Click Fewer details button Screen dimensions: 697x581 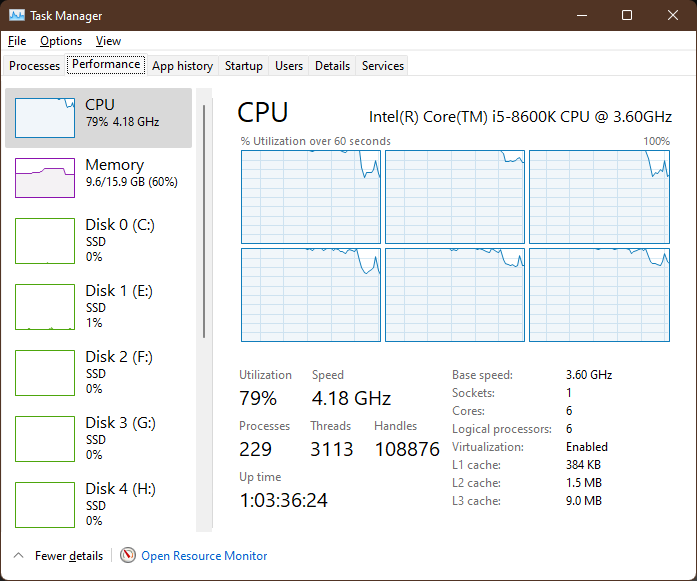[69, 556]
